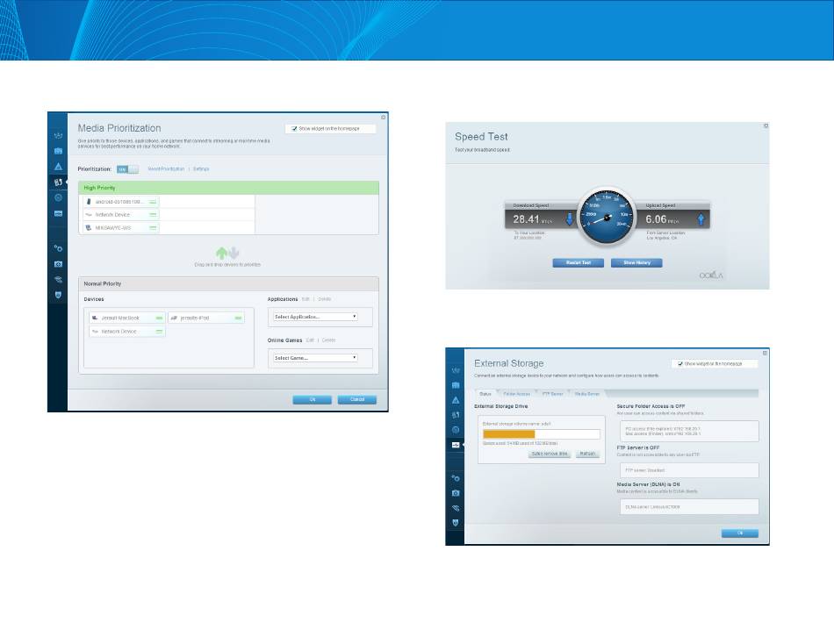The width and height of the screenshot is (834, 644).
Task: Switch to the Folder Access tab
Action: (x=517, y=395)
